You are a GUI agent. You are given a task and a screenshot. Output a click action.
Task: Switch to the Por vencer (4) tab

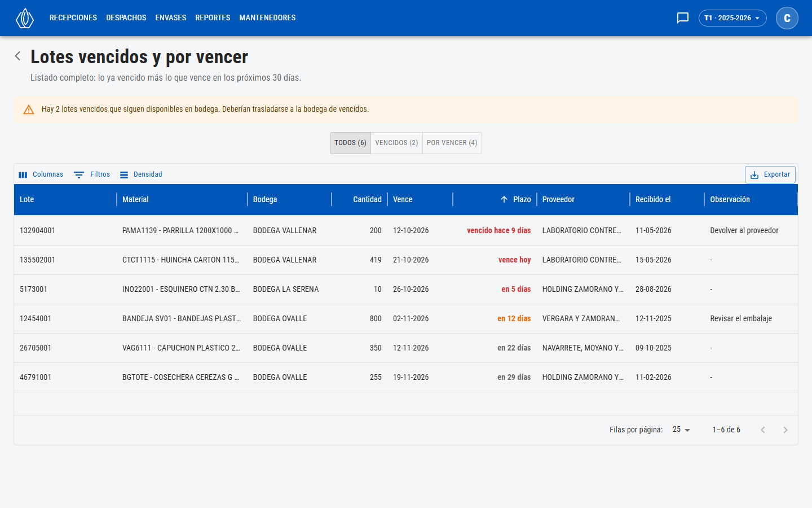coord(452,143)
